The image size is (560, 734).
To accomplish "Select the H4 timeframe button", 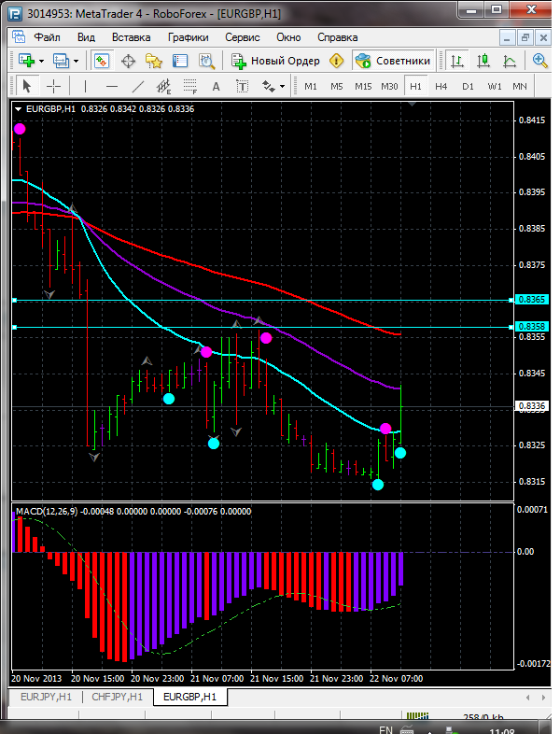I will (441, 86).
